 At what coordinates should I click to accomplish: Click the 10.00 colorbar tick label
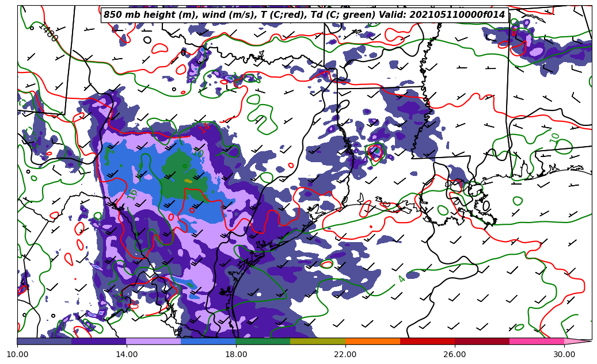(x=17, y=354)
